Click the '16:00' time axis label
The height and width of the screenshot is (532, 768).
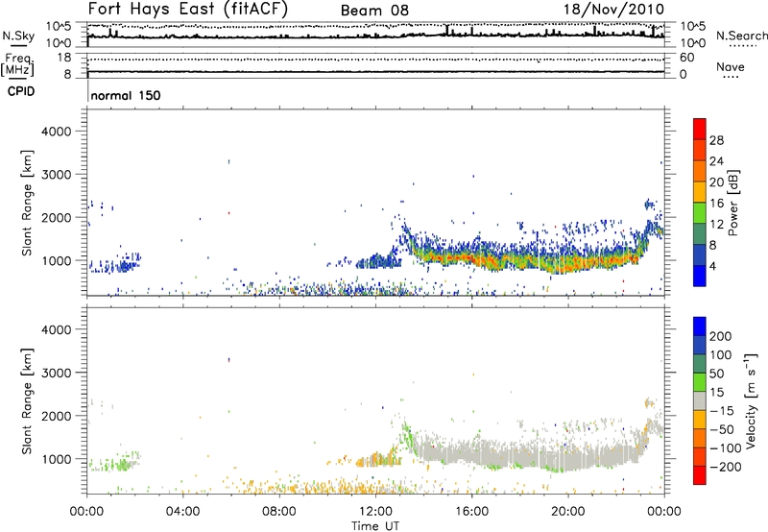[x=471, y=512]
